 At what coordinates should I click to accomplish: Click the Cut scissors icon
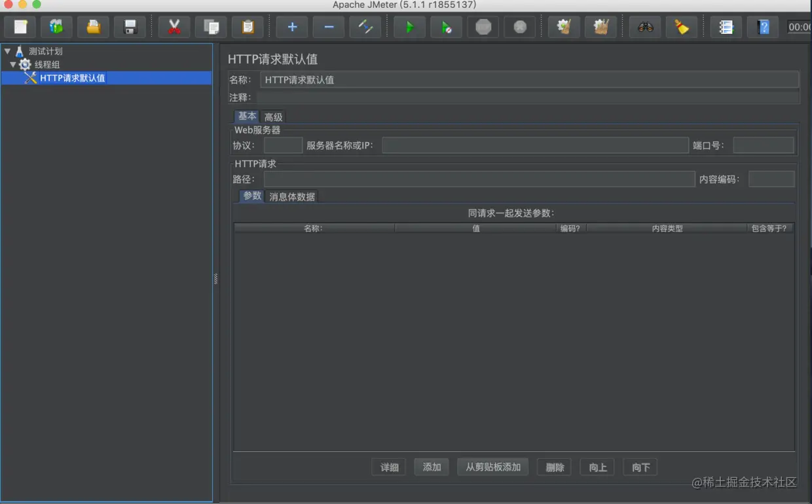(x=174, y=27)
